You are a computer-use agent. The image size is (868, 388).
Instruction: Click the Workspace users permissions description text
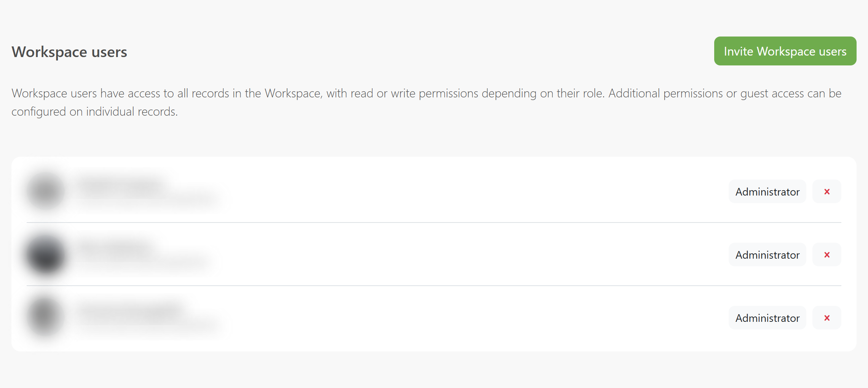click(x=426, y=102)
